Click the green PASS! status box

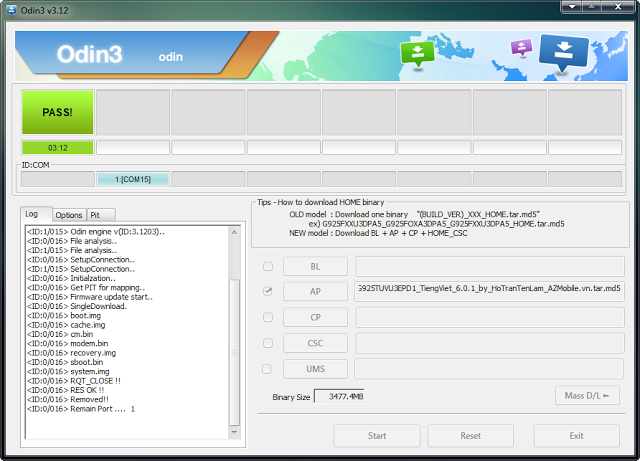click(57, 112)
